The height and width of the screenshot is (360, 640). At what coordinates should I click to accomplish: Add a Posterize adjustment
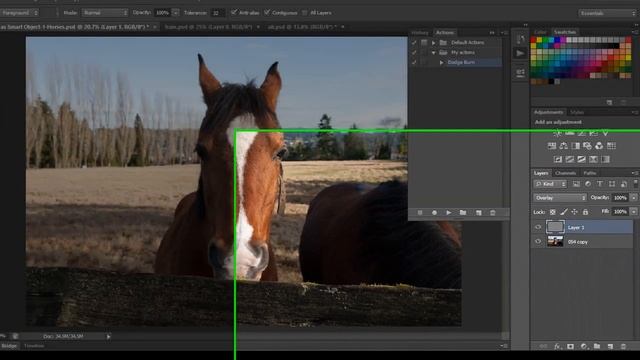[570, 159]
